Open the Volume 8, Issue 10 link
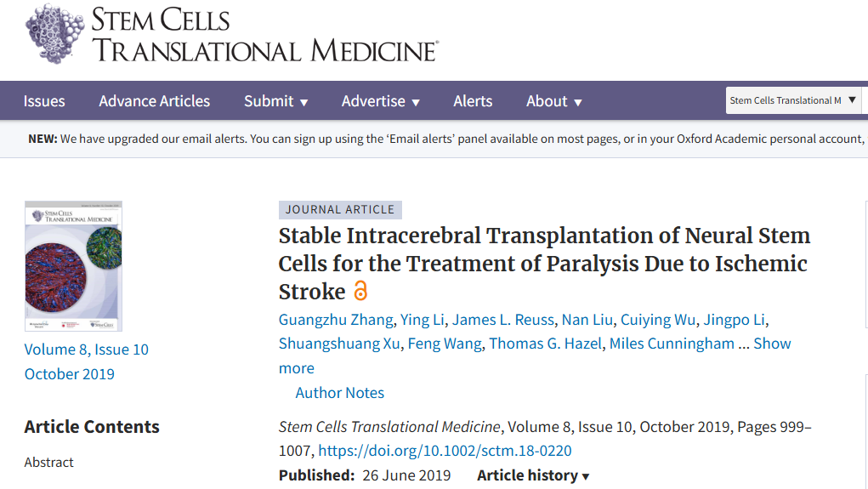Screen dimensions: 868x489 coord(87,350)
